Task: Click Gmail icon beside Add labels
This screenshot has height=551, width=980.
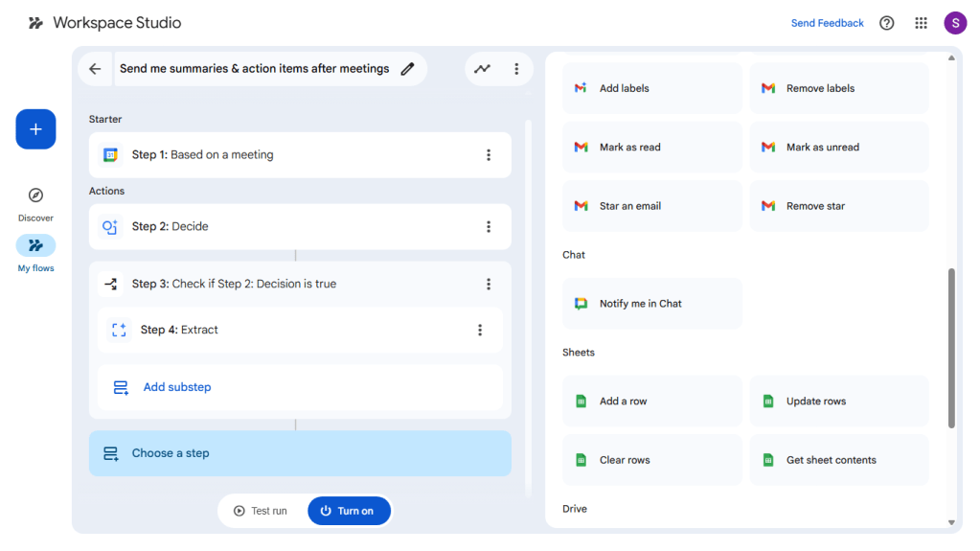Action: (x=581, y=88)
